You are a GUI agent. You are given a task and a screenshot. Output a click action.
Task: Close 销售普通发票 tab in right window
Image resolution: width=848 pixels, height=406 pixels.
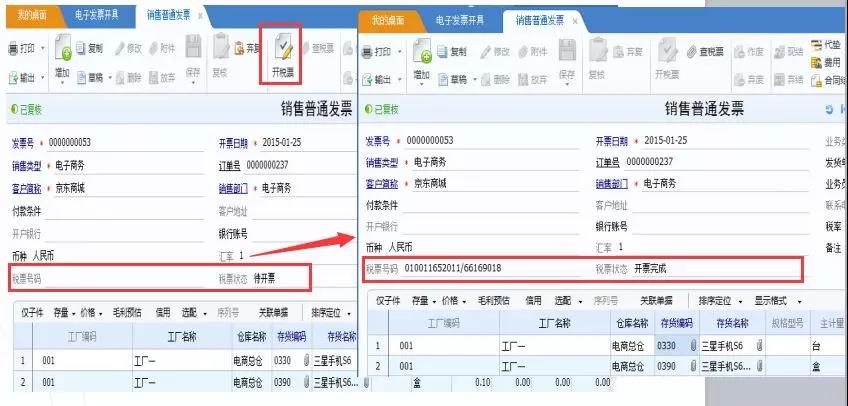575,21
